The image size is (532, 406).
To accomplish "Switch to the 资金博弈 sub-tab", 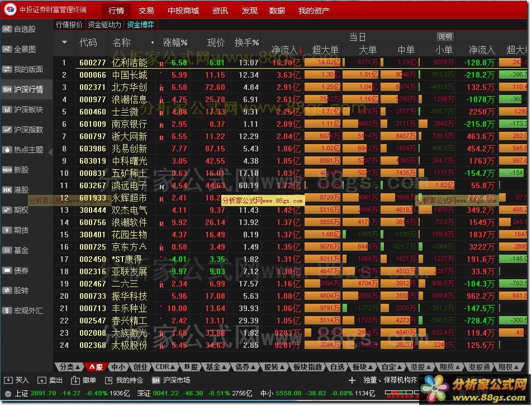I will coord(140,25).
